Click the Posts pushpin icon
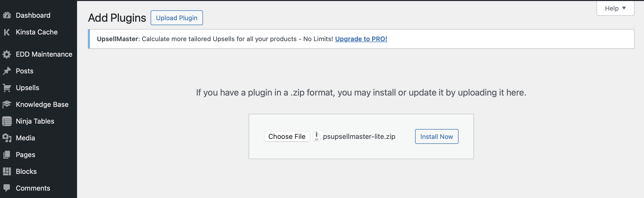Screen dimensions: 644x198 (7, 71)
